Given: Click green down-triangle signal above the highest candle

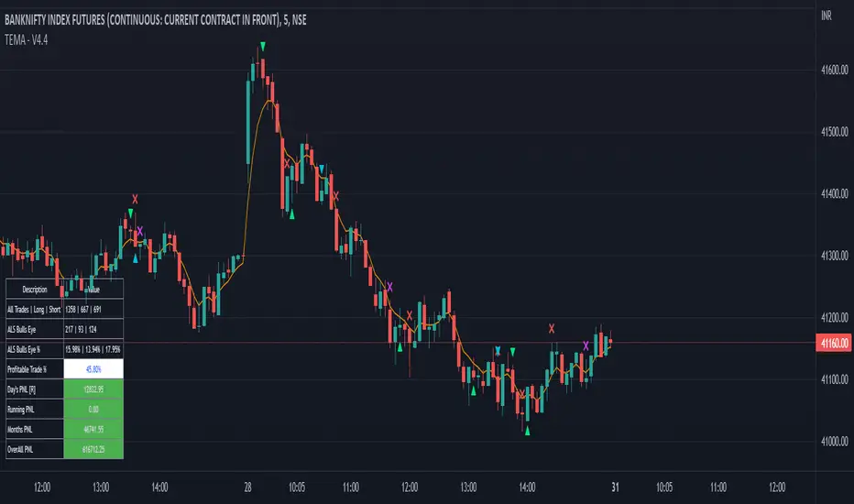Looking at the screenshot, I should (x=263, y=47).
